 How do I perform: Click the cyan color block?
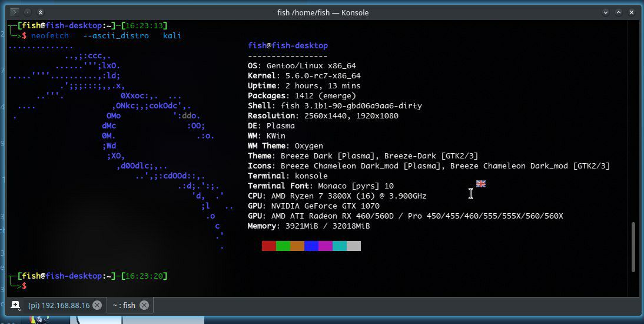click(x=339, y=246)
